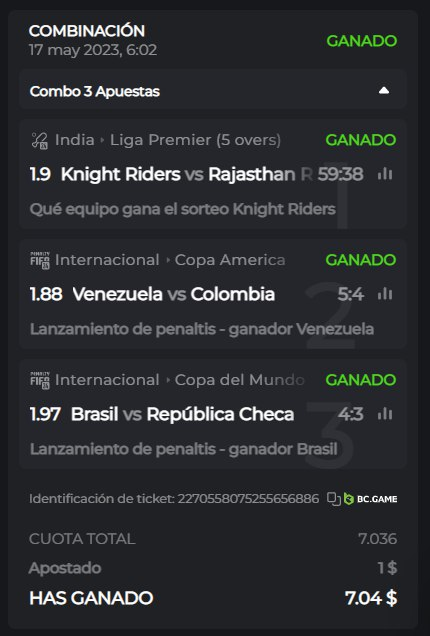Open the Brasil vs República Checa match
Image resolution: width=430 pixels, height=636 pixels.
183,415
